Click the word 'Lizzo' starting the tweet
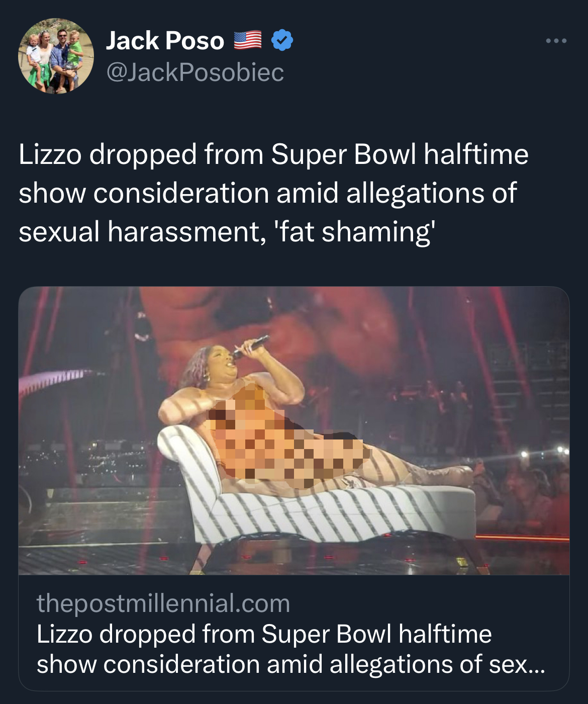 tap(50, 154)
